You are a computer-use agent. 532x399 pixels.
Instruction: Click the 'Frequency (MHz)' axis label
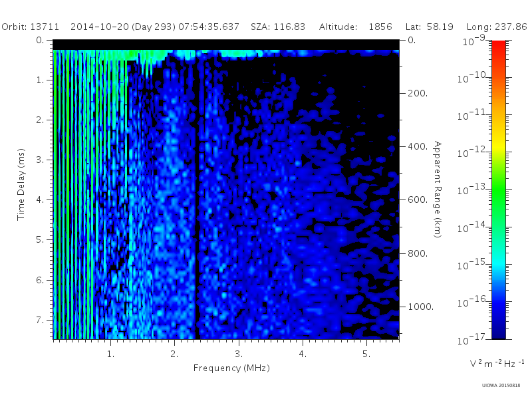(x=231, y=368)
